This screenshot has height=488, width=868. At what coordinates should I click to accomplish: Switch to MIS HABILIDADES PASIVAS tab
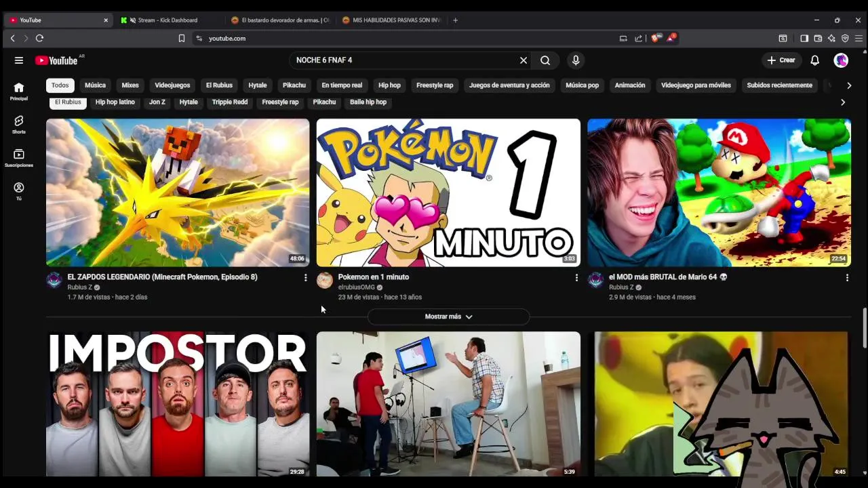point(391,20)
